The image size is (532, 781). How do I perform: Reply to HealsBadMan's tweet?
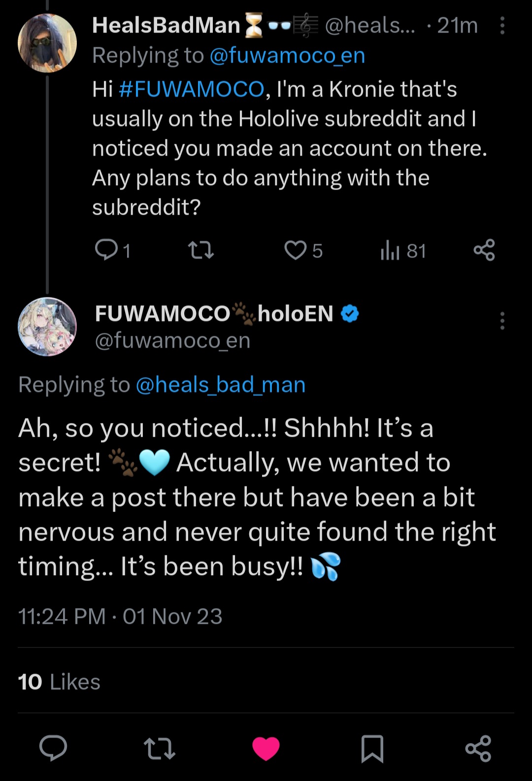pos(106,250)
